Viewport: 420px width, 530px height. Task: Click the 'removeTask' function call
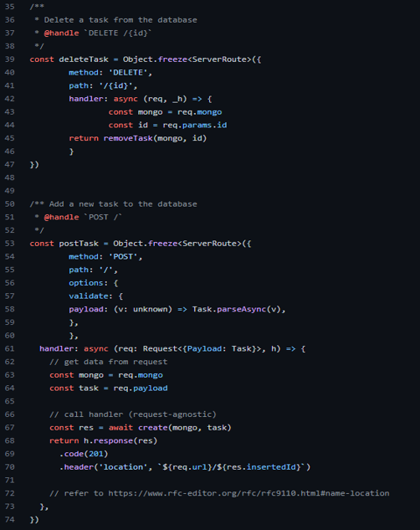pos(128,138)
